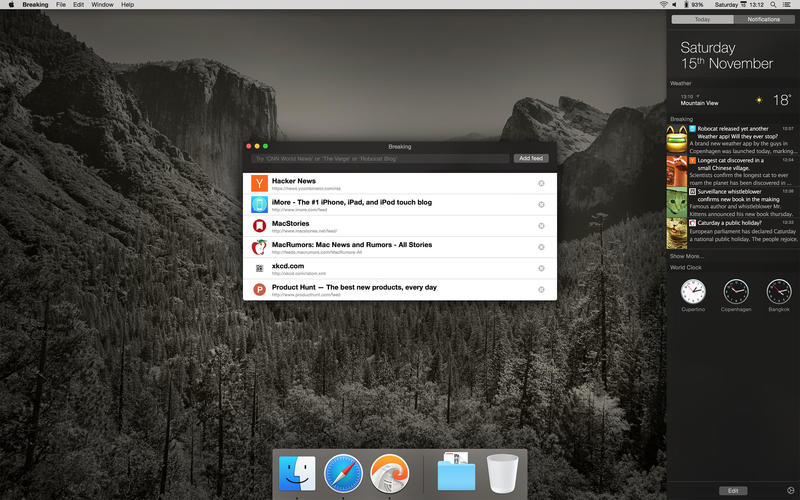Switch to the Today tab
The image size is (800, 500).
[703, 19]
